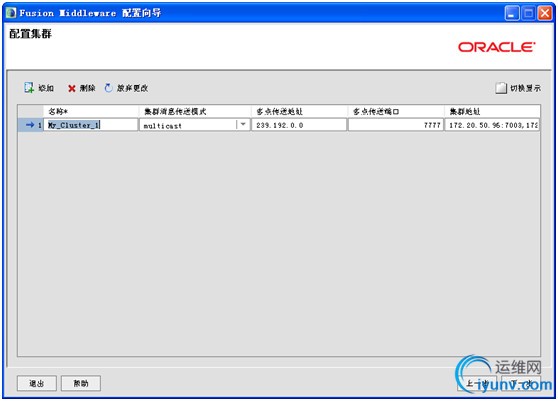Click the Fusion Middleware title bar icon
This screenshot has height=401, width=558.
11,13
